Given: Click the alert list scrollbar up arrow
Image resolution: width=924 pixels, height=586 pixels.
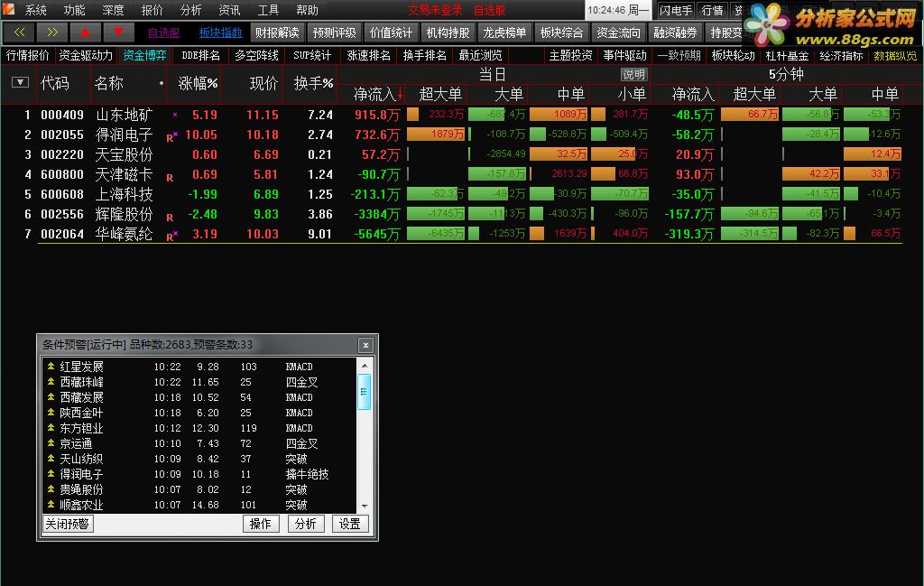Looking at the screenshot, I should click(x=365, y=366).
